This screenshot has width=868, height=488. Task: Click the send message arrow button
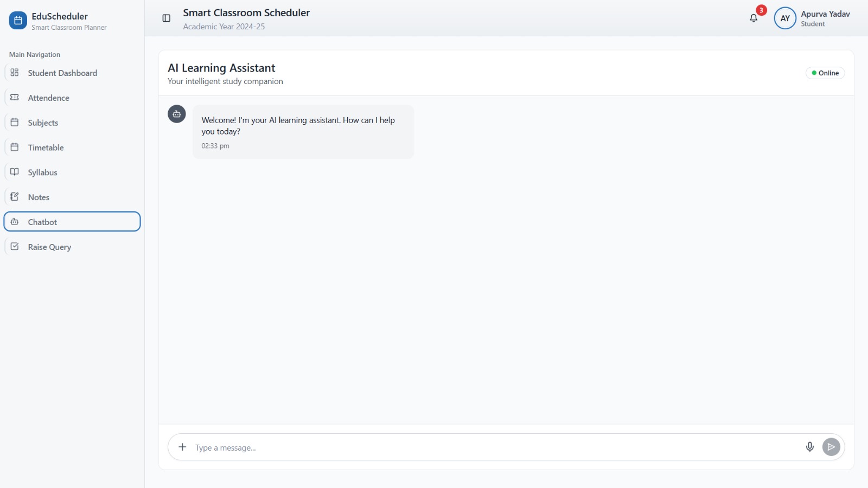[831, 447]
